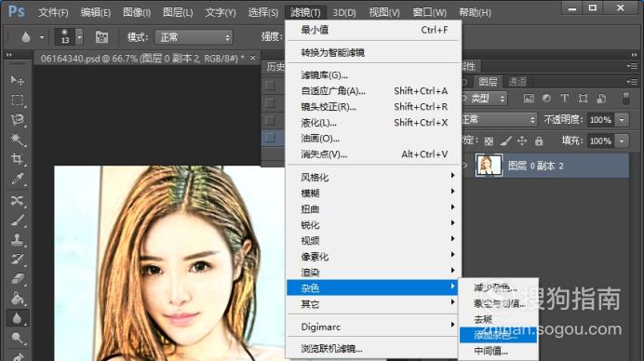Click 填充 100% value field
Screen dimensions: 644x361
pos(601,140)
